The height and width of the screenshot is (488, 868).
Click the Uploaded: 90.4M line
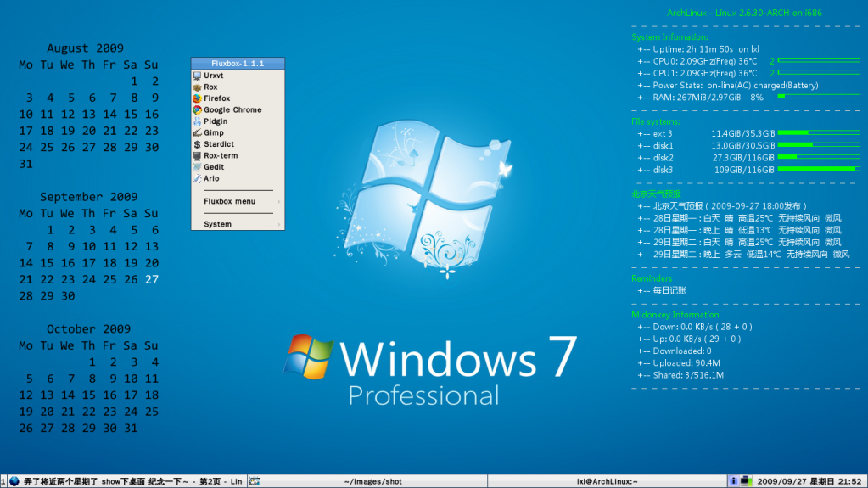coord(679,363)
